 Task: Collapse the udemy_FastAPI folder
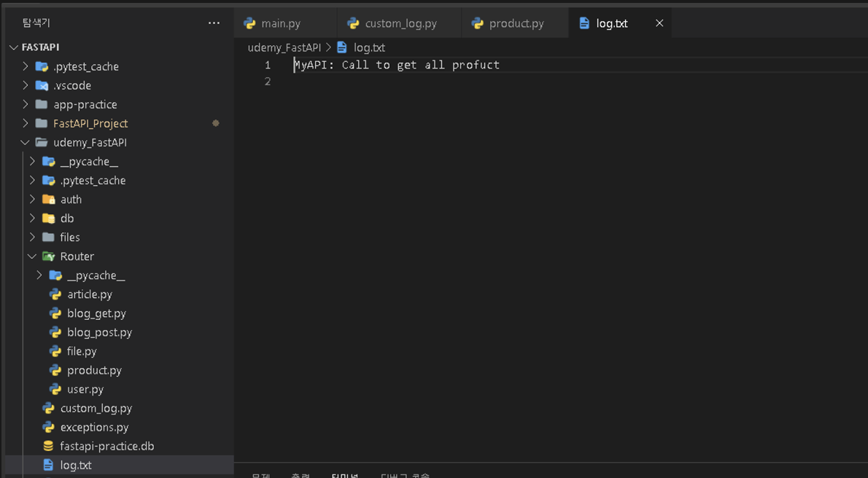[x=26, y=143]
